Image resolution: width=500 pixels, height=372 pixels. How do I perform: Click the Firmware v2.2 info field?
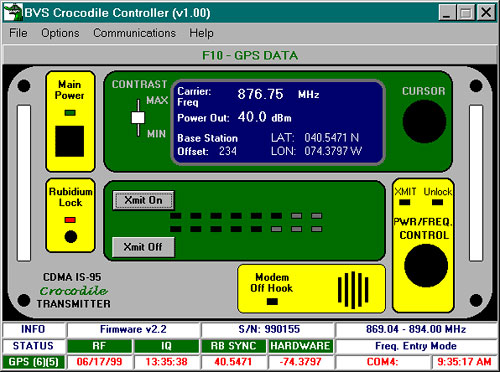tap(133, 329)
